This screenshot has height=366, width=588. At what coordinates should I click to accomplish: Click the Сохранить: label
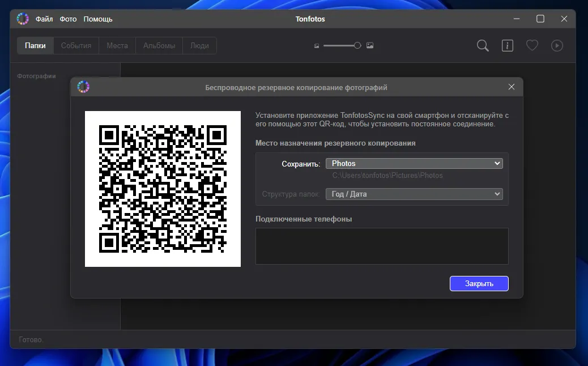[x=301, y=164]
